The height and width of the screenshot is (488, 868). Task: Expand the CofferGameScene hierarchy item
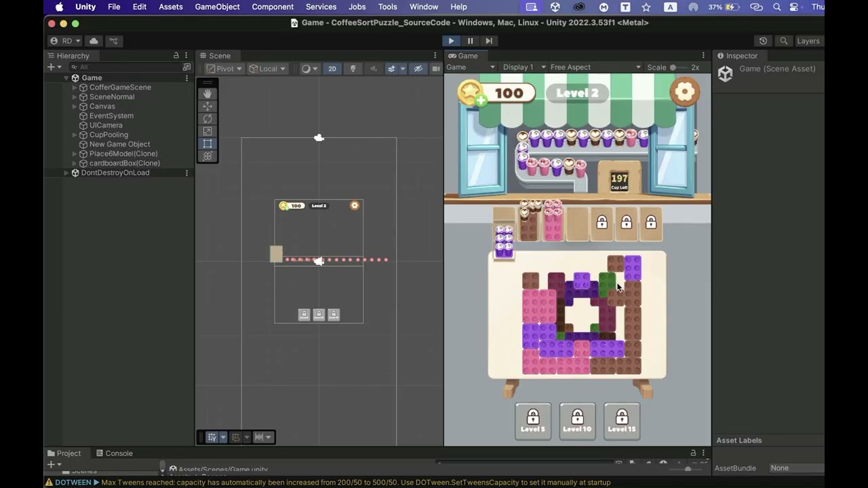tap(75, 87)
